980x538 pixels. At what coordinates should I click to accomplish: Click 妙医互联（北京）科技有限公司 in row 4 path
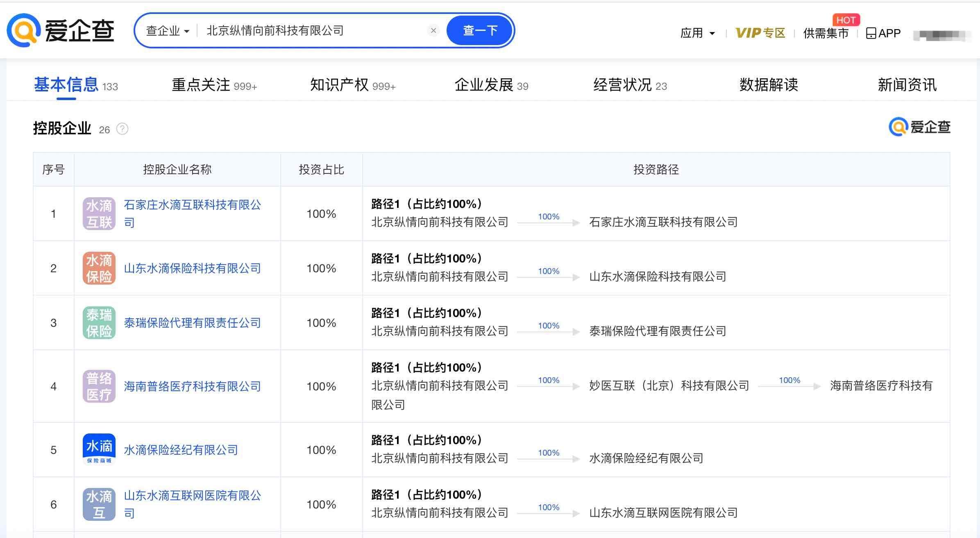[669, 385]
